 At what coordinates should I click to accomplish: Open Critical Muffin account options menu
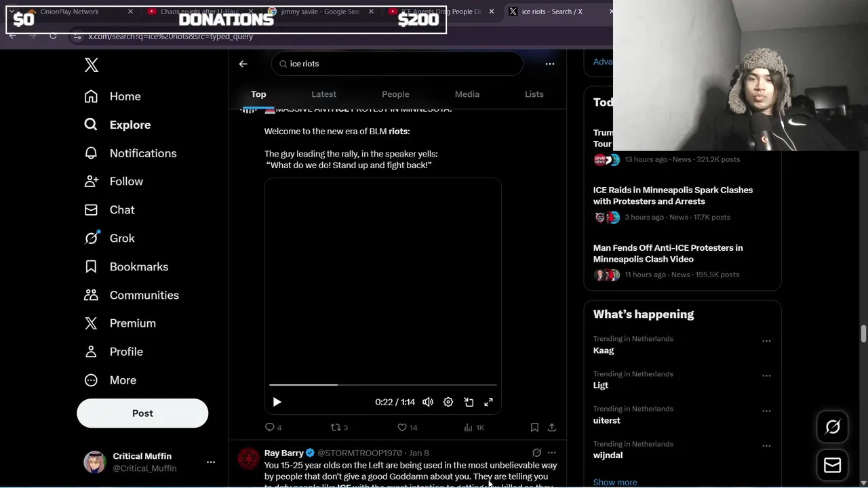coord(211,462)
